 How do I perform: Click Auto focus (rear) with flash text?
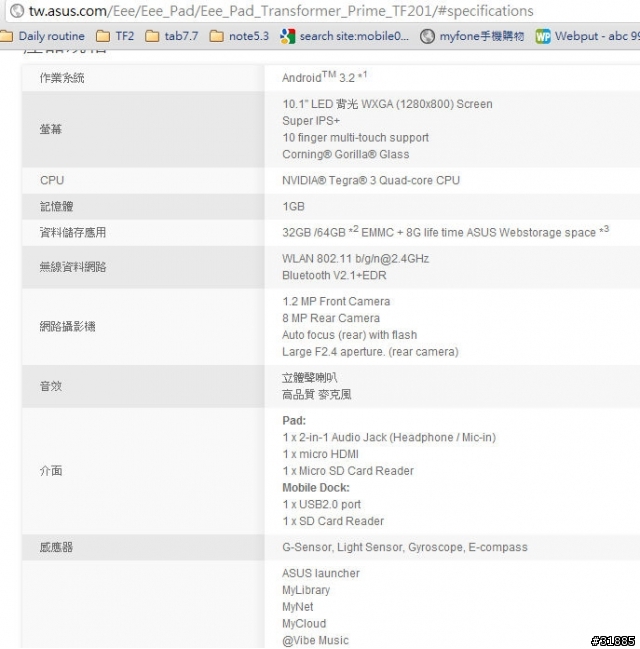click(x=350, y=335)
